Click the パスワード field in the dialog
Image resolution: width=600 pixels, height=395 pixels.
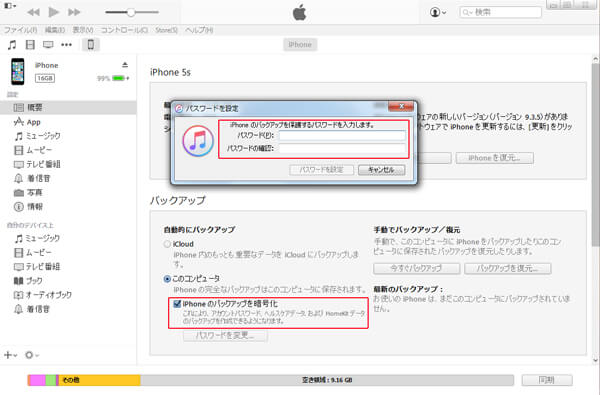[x=342, y=135]
